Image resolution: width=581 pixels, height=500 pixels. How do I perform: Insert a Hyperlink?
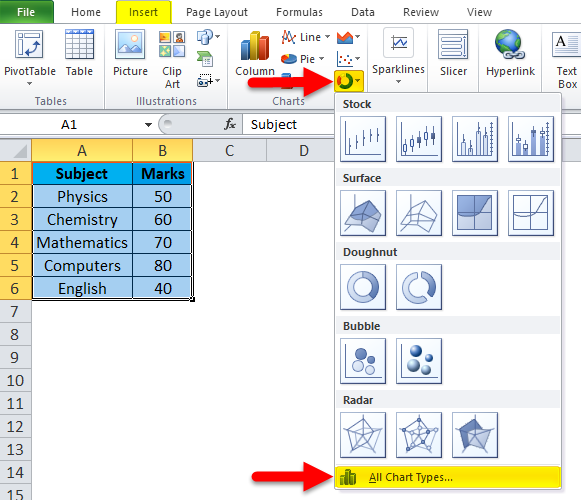(510, 53)
